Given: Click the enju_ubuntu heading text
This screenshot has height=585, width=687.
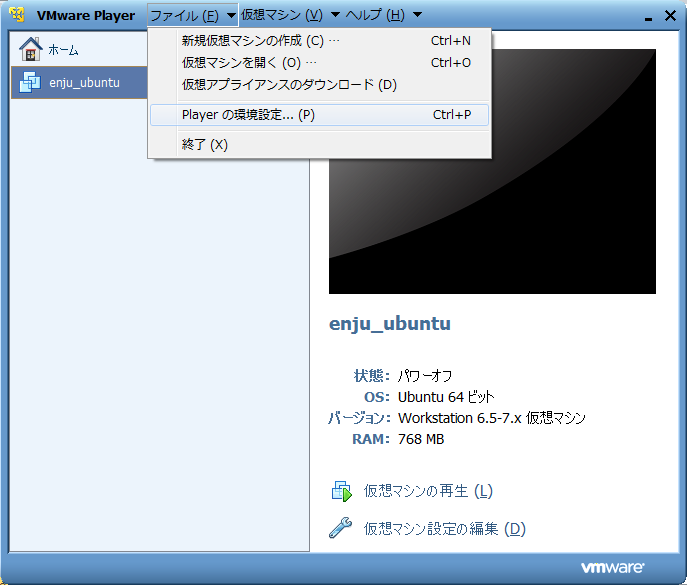Looking at the screenshot, I should coord(390,324).
